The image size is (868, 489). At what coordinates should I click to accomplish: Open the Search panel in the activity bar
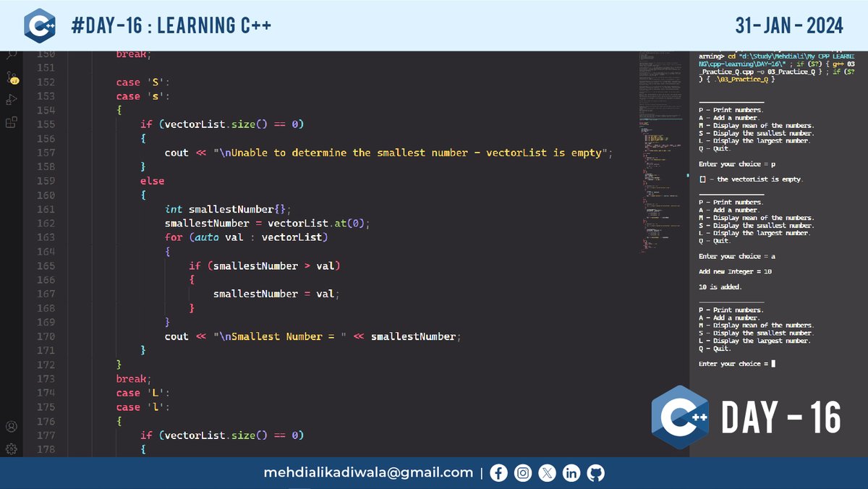(x=10, y=54)
